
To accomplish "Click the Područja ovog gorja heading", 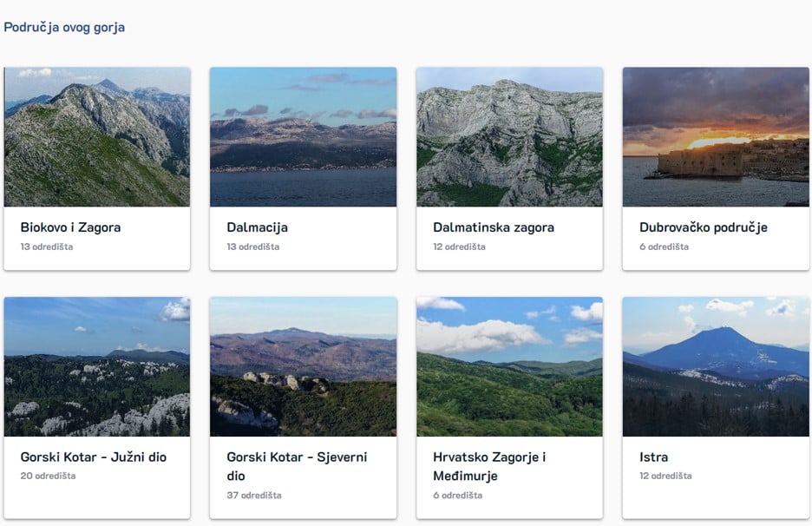I will pyautogui.click(x=64, y=27).
